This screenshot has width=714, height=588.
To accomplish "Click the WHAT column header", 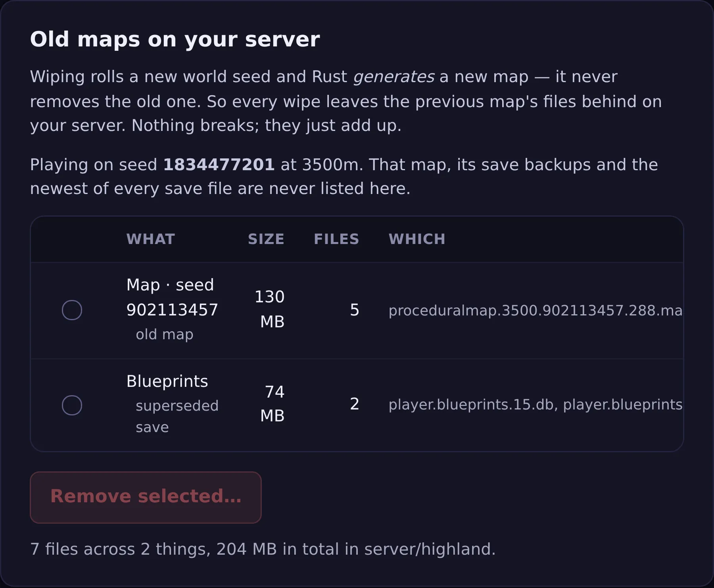I will (151, 239).
